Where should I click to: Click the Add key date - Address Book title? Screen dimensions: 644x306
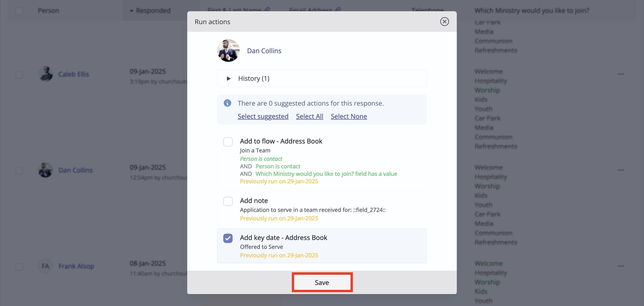pyautogui.click(x=283, y=237)
